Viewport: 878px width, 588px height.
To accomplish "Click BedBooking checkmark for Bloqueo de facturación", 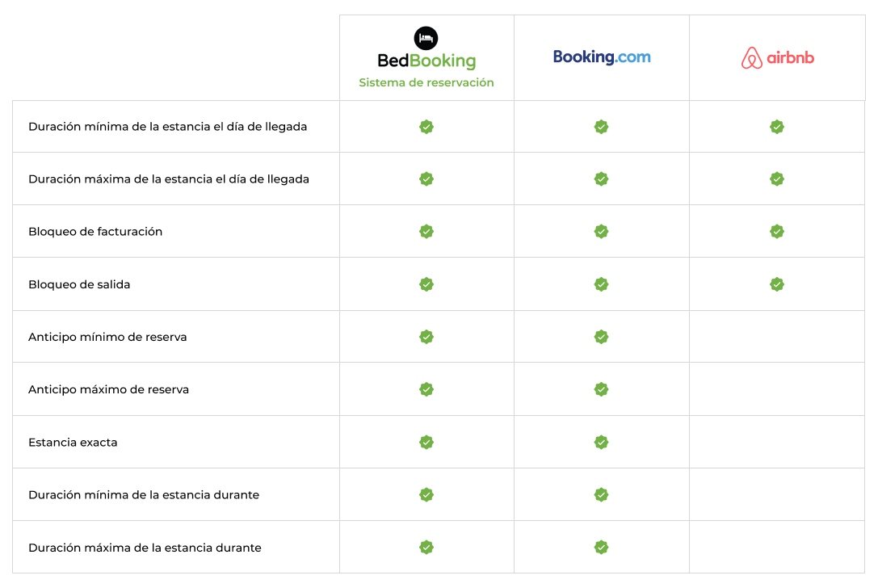I will [426, 231].
